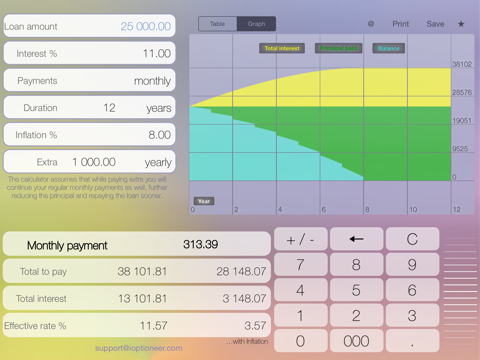
Task: Select the Inflation % field
Action: 89,135
